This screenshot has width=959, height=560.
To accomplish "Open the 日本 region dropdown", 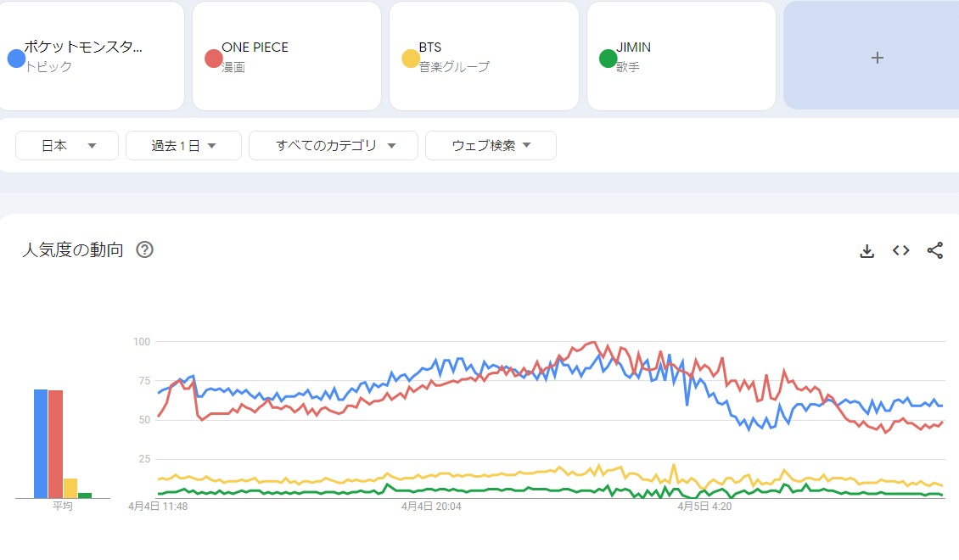I will (68, 146).
